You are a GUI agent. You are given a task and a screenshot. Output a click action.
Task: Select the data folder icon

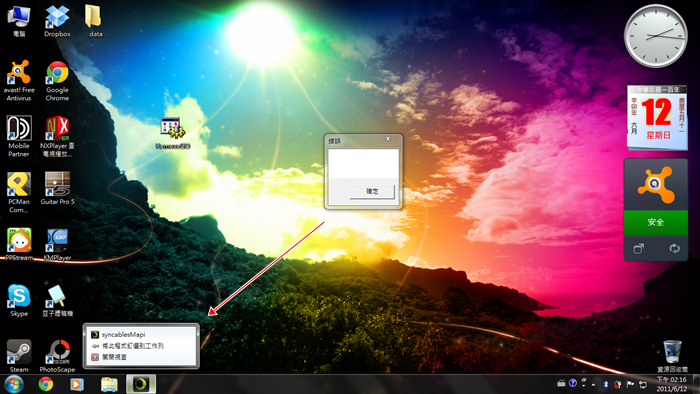[95, 21]
